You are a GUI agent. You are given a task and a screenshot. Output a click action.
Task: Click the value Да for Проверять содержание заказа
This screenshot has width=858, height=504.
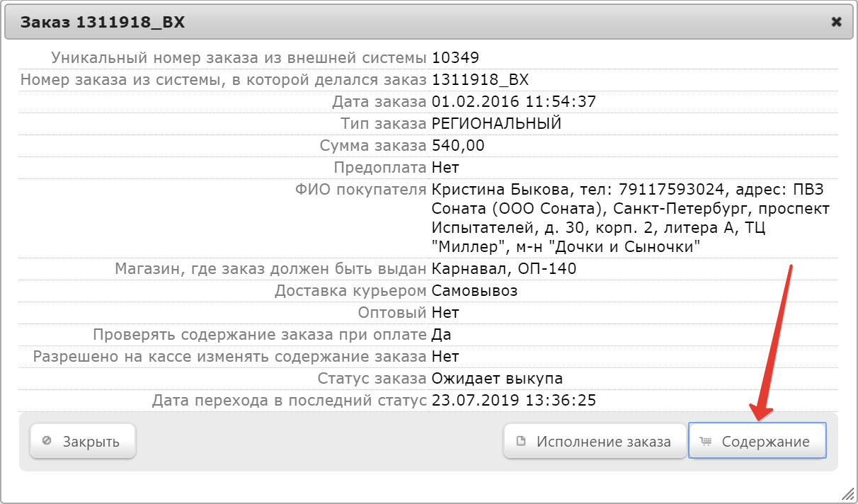441,334
